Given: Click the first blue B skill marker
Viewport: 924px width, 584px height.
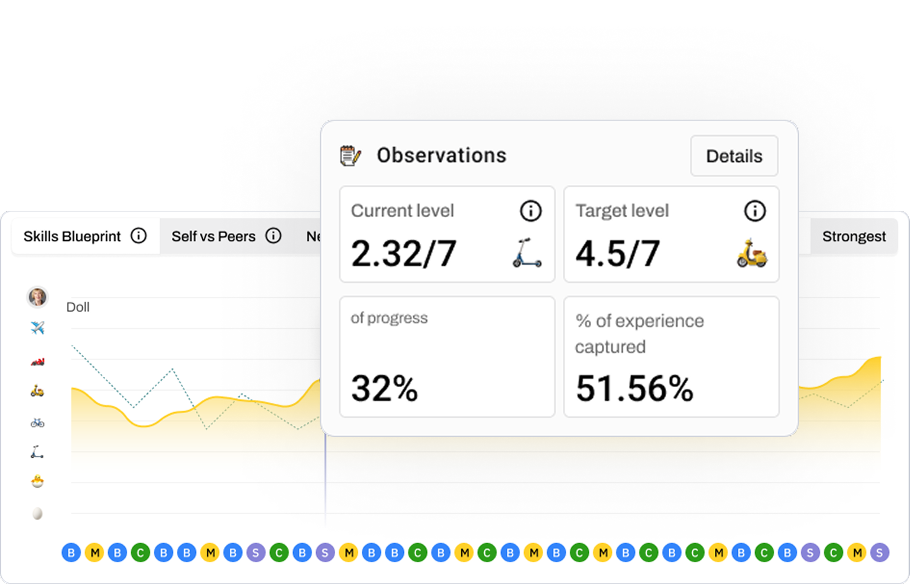Looking at the screenshot, I should click(x=71, y=553).
